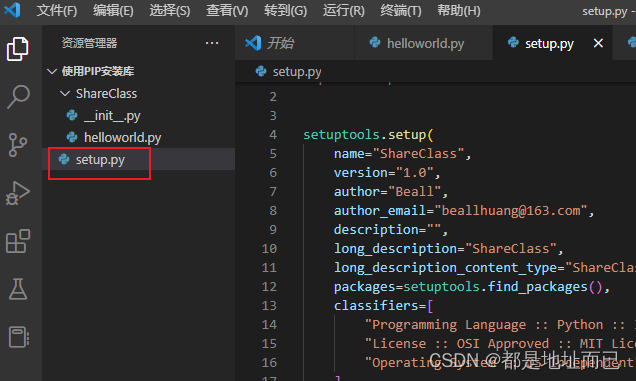Open the Source Control view icon
The height and width of the screenshot is (381, 636).
click(x=18, y=145)
